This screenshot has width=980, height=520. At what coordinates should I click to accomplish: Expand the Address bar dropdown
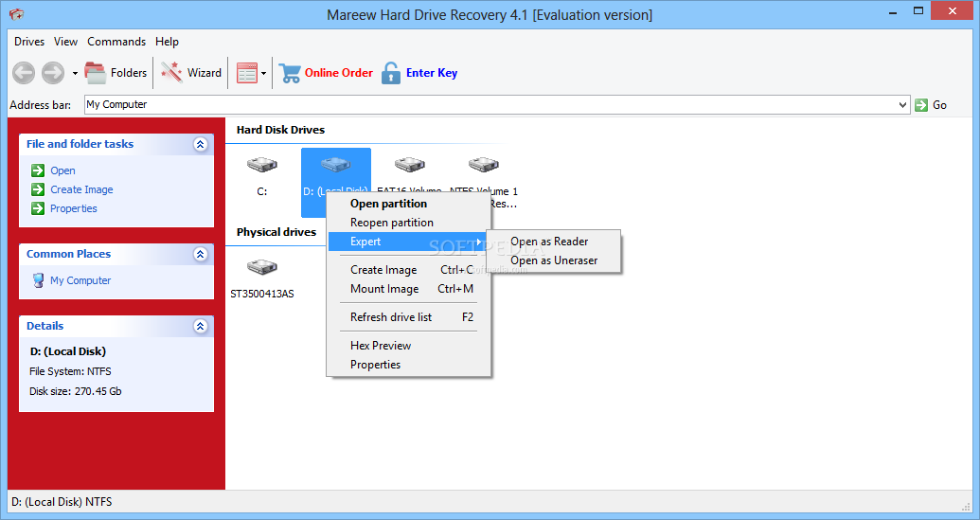902,105
